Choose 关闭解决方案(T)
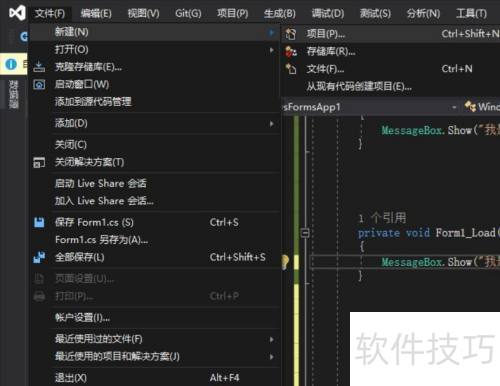The height and width of the screenshot is (386, 500). pyautogui.click(x=155, y=162)
